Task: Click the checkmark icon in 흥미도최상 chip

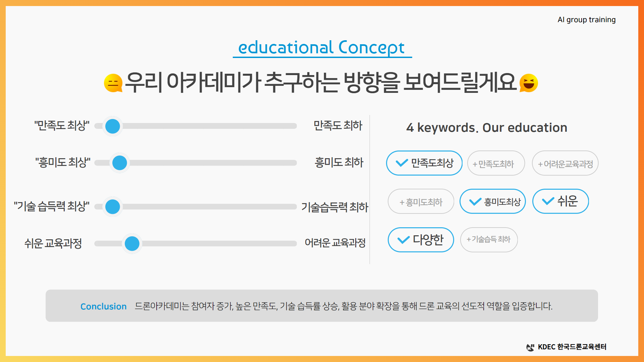Action: click(x=475, y=202)
